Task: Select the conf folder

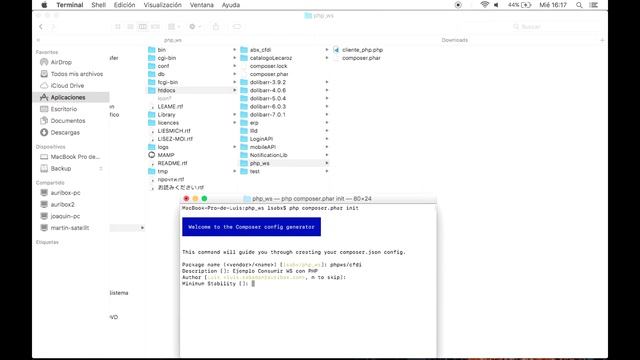Action: pyautogui.click(x=163, y=66)
